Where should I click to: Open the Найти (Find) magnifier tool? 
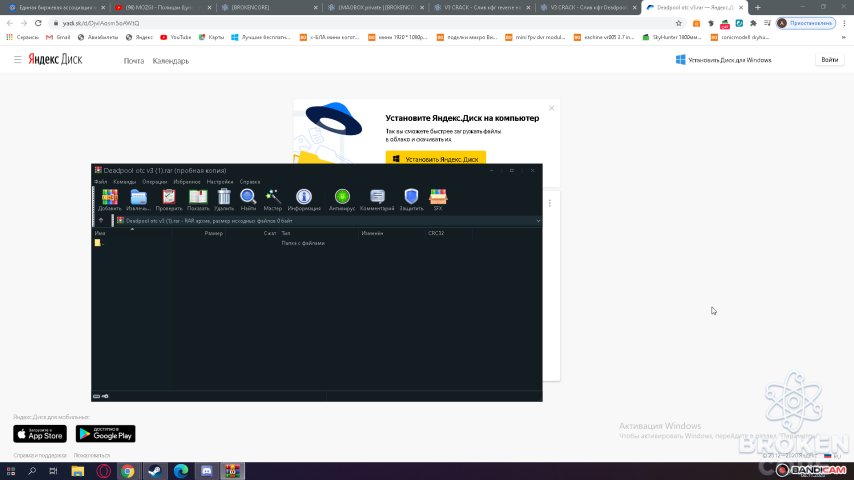(x=248, y=199)
